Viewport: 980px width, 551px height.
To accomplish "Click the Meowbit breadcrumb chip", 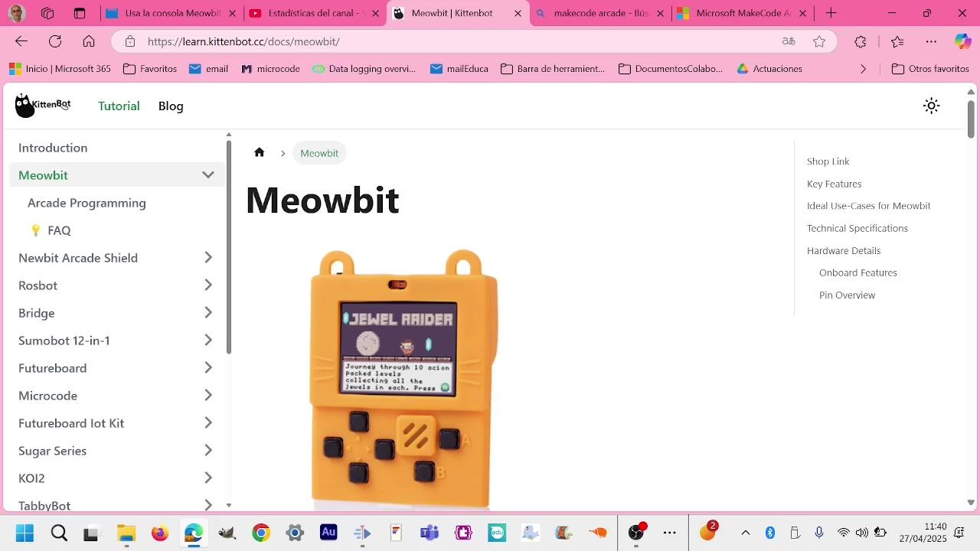I will click(x=319, y=153).
